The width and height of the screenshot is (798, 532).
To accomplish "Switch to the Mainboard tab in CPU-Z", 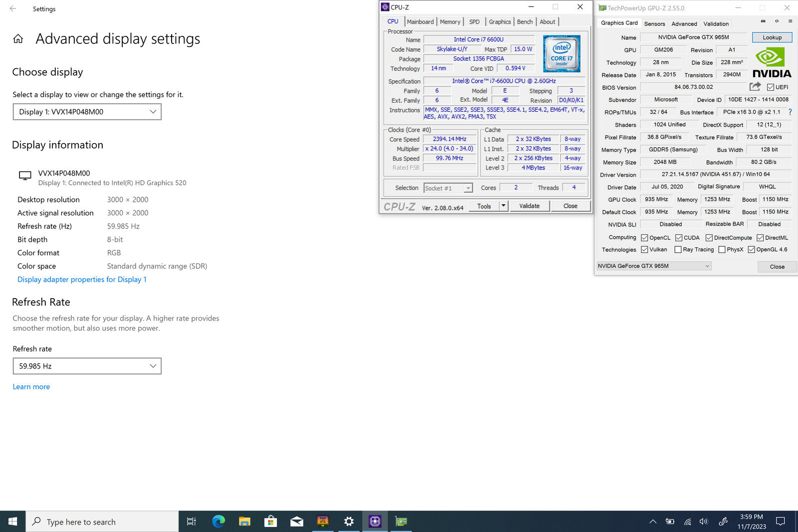I will pyautogui.click(x=420, y=22).
